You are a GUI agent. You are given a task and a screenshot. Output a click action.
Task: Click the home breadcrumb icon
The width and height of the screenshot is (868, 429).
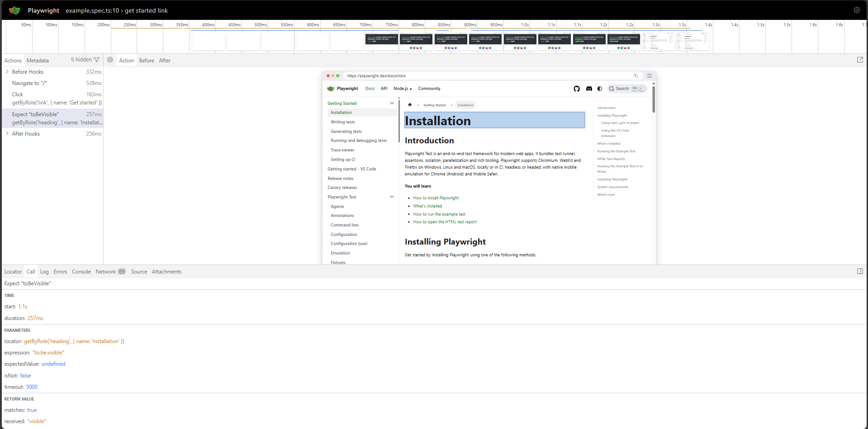[410, 105]
